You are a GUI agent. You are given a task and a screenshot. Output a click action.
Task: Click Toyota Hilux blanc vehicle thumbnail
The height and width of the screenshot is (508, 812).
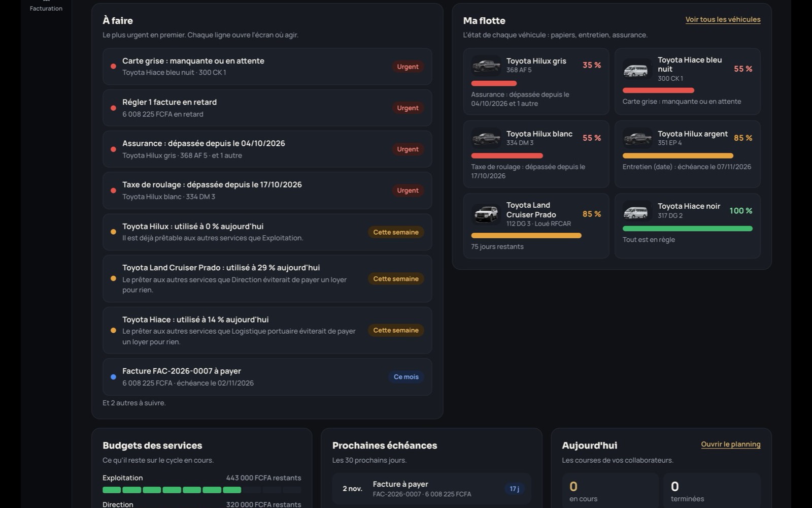coord(486,138)
